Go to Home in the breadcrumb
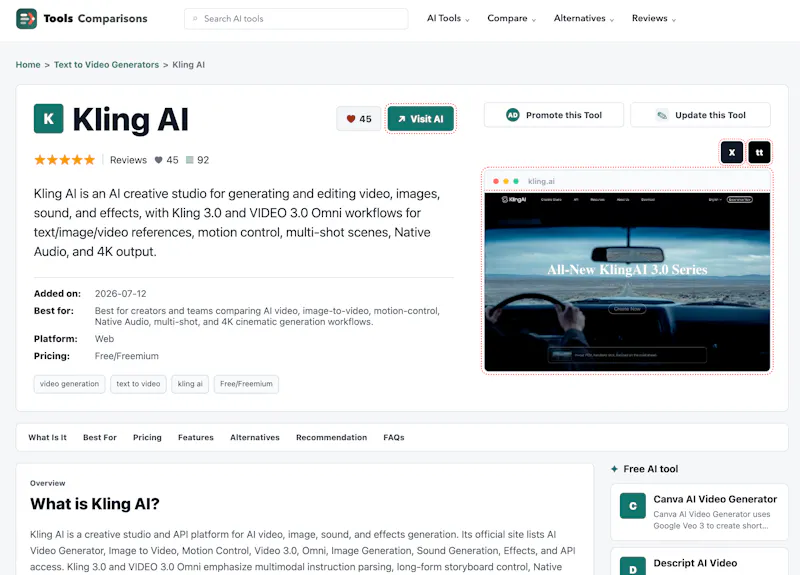Screen dimensions: 800x575 28,65
